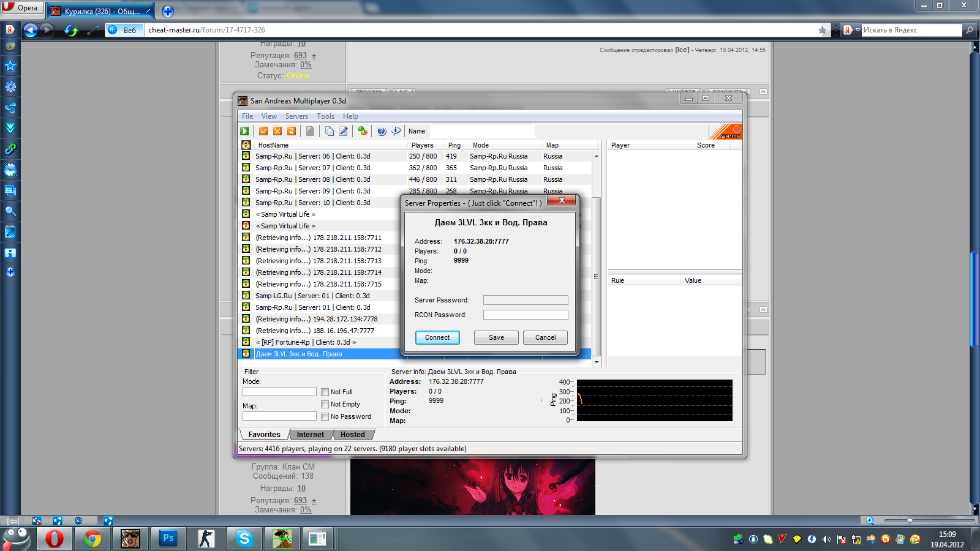The width and height of the screenshot is (980, 551).
Task: Open the Tools menu
Action: 325,116
